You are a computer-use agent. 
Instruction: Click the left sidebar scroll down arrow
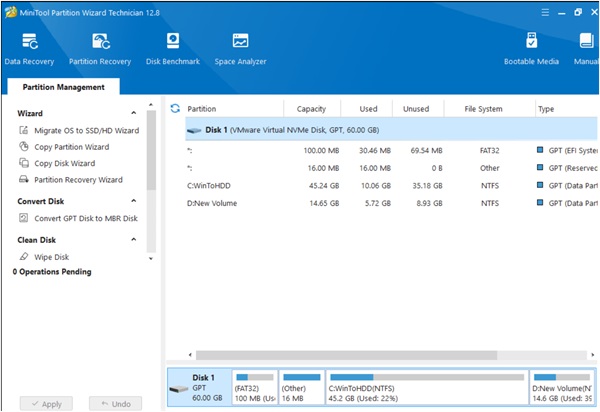[x=151, y=259]
